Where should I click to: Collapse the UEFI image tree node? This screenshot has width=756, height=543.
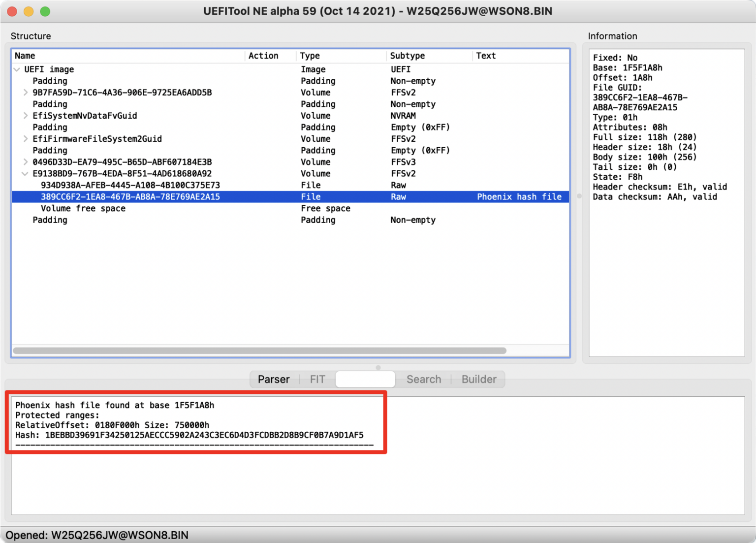(16, 69)
